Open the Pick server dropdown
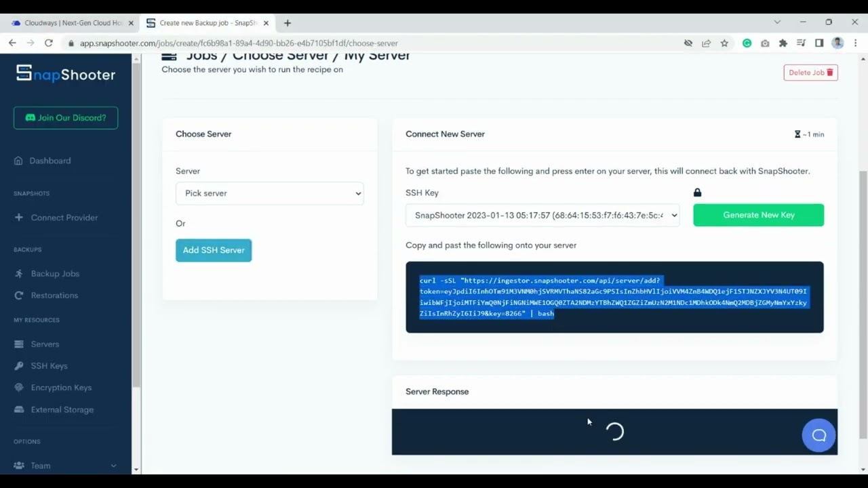The image size is (868, 488). point(269,193)
